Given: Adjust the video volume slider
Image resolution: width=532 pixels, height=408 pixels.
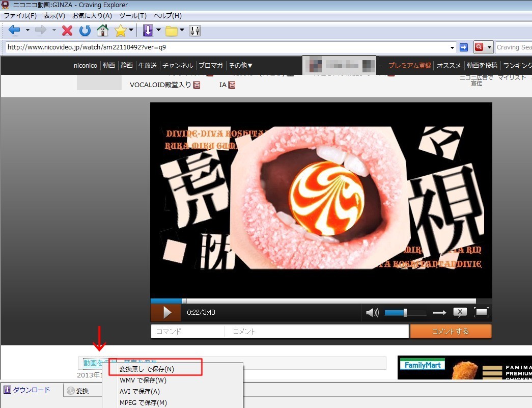Looking at the screenshot, I should pyautogui.click(x=405, y=313).
